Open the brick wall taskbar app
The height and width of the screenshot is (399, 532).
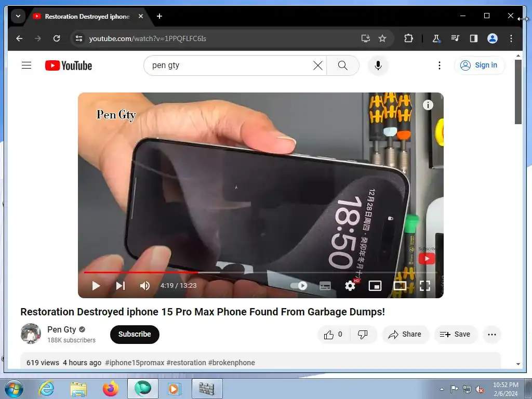click(x=207, y=389)
